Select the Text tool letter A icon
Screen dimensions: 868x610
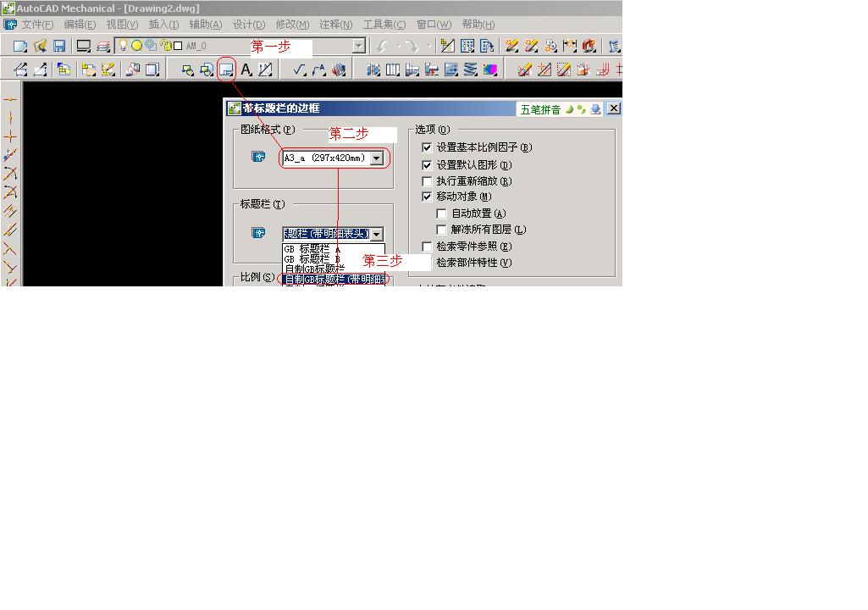246,69
